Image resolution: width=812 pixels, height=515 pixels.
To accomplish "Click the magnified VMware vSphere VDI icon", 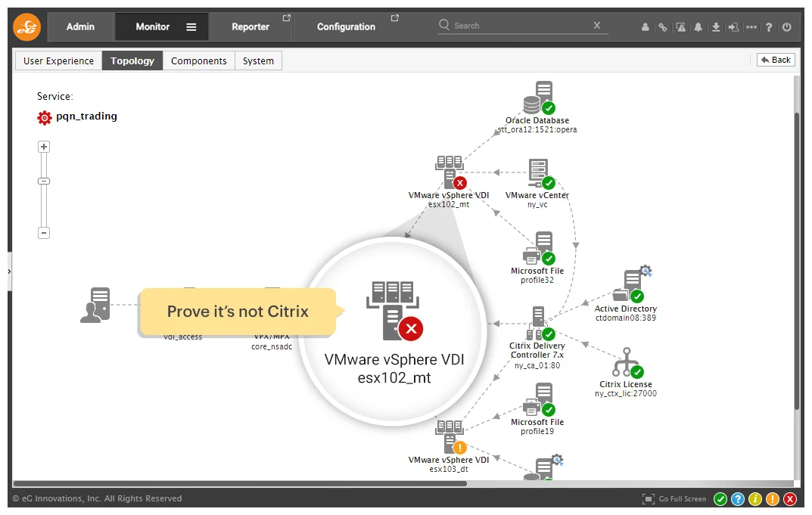I will coord(394,311).
